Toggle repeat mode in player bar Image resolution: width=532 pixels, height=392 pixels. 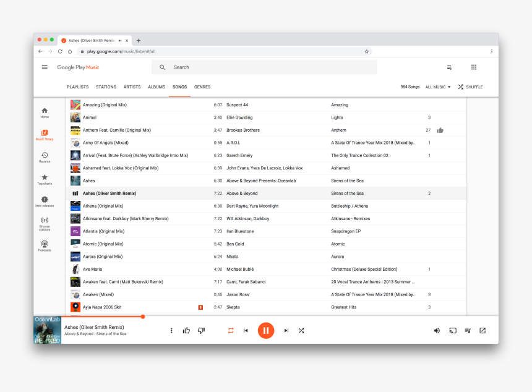(231, 331)
